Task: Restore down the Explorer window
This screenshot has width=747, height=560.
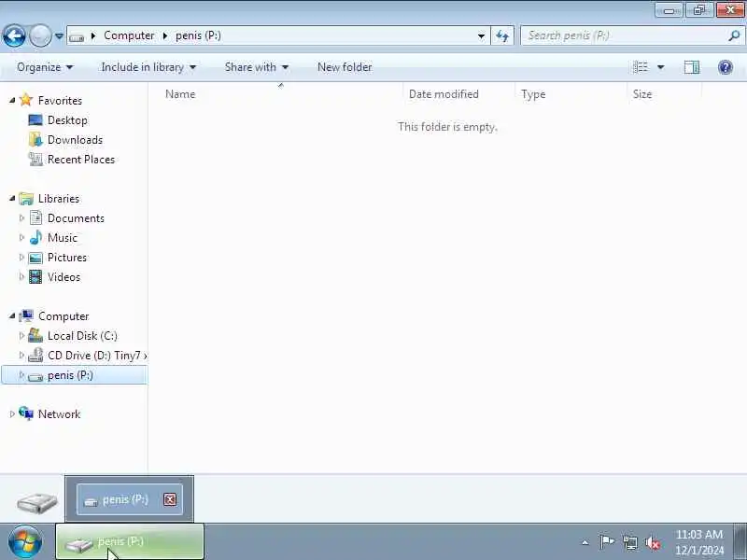Action: click(699, 9)
